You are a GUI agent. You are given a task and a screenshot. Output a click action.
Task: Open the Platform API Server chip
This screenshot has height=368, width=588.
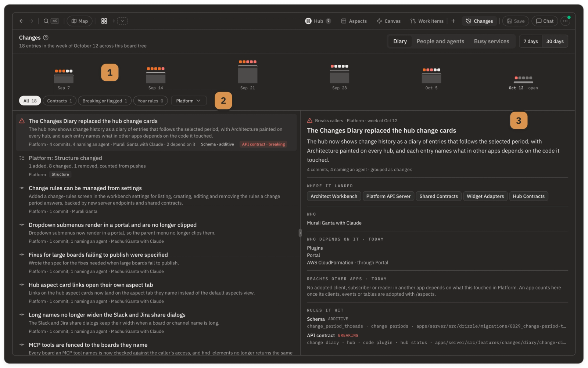388,196
